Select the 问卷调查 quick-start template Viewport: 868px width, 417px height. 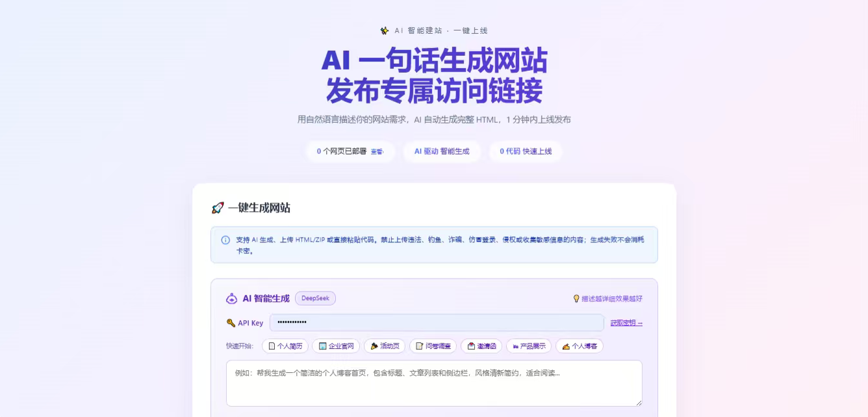click(433, 346)
